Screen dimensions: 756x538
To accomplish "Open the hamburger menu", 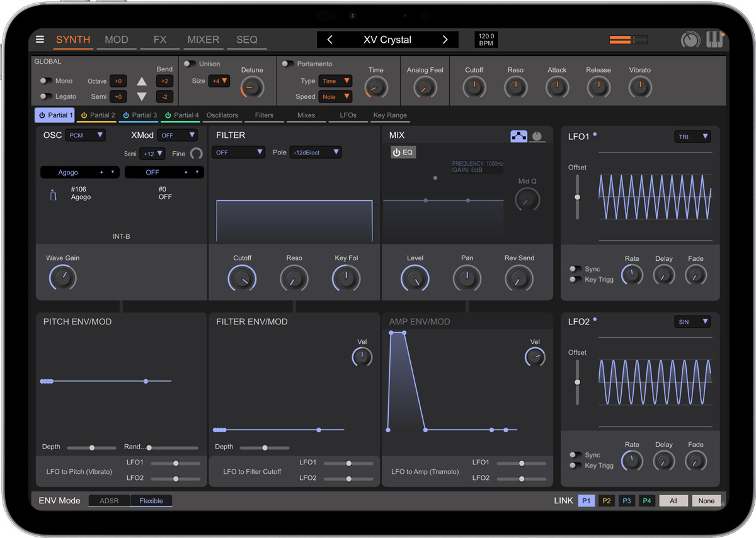I will pos(40,39).
